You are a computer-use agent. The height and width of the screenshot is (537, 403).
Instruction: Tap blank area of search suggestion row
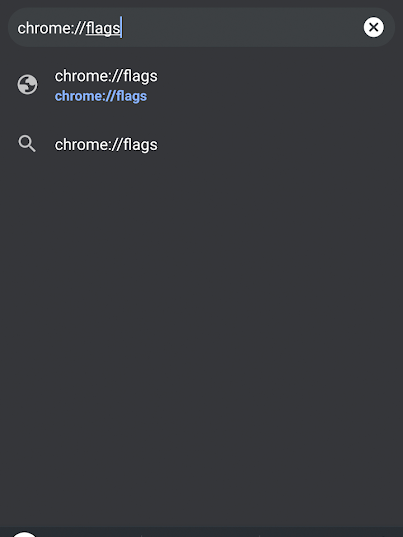pyautogui.click(x=274, y=144)
